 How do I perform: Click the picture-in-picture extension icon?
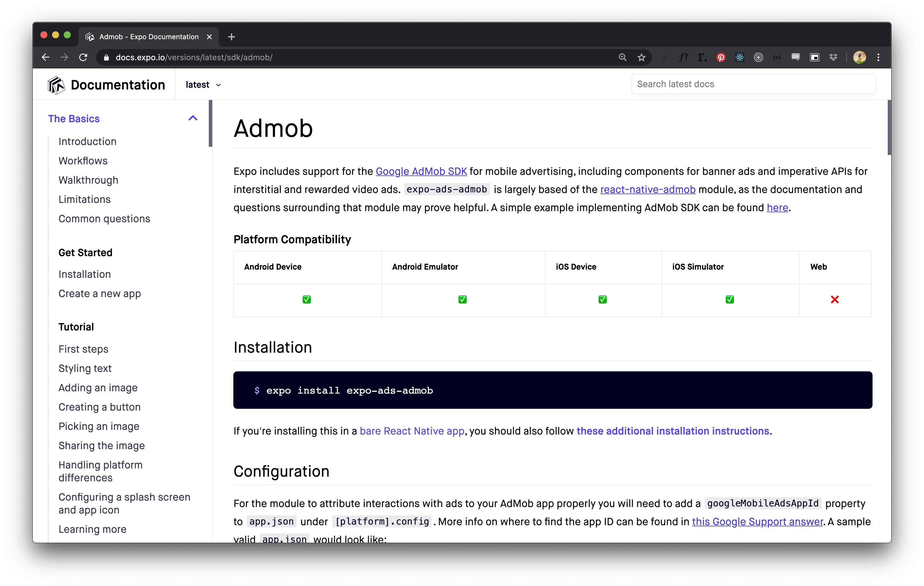click(815, 58)
